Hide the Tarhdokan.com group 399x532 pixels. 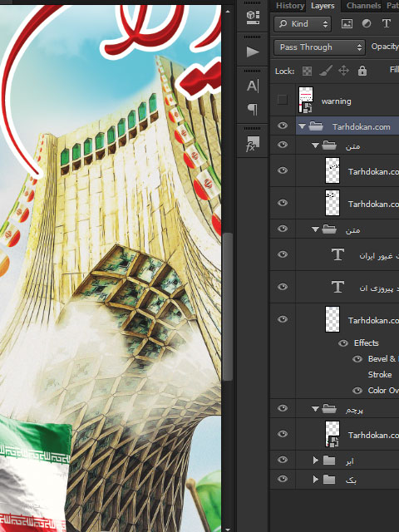pos(283,126)
